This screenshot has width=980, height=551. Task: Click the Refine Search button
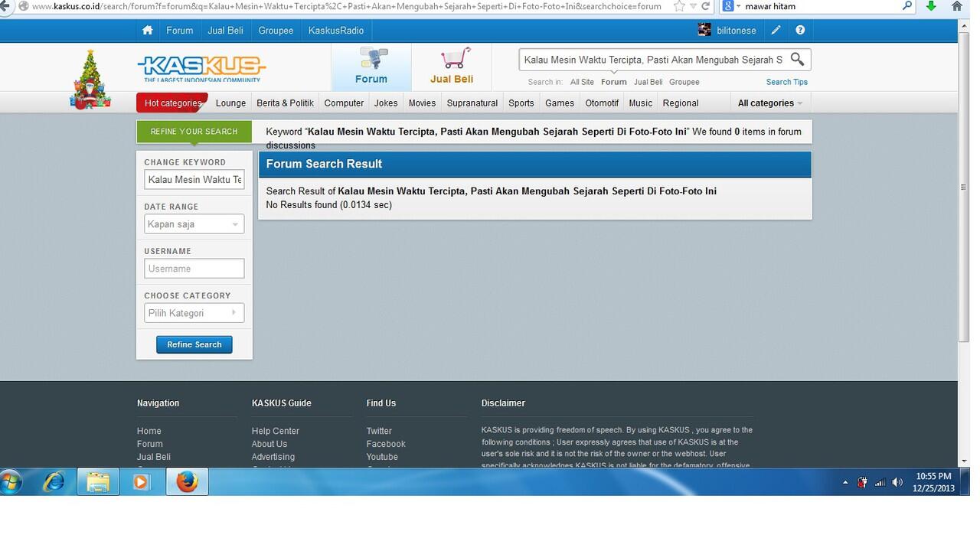click(x=194, y=344)
